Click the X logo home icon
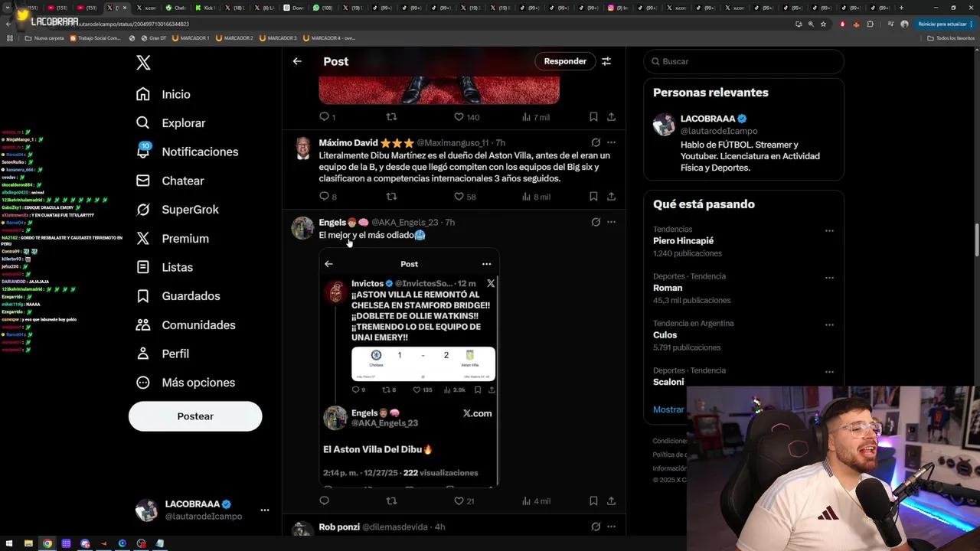This screenshot has width=980, height=551. coord(143,63)
